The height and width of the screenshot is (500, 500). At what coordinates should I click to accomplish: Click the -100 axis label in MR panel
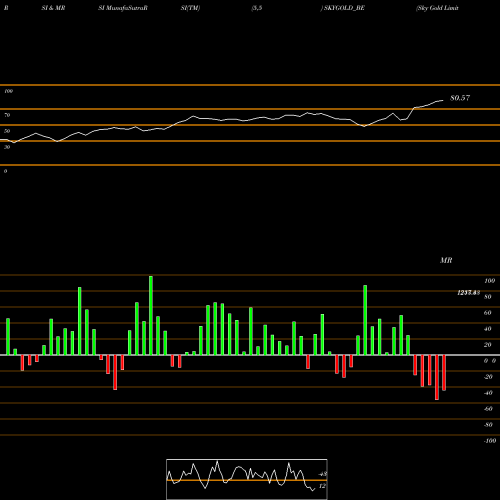tap(489, 441)
